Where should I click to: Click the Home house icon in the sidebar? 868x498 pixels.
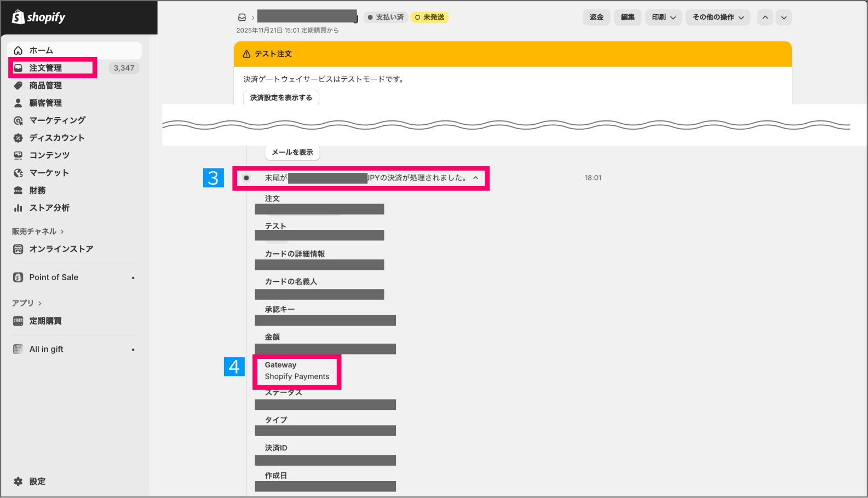click(18, 50)
